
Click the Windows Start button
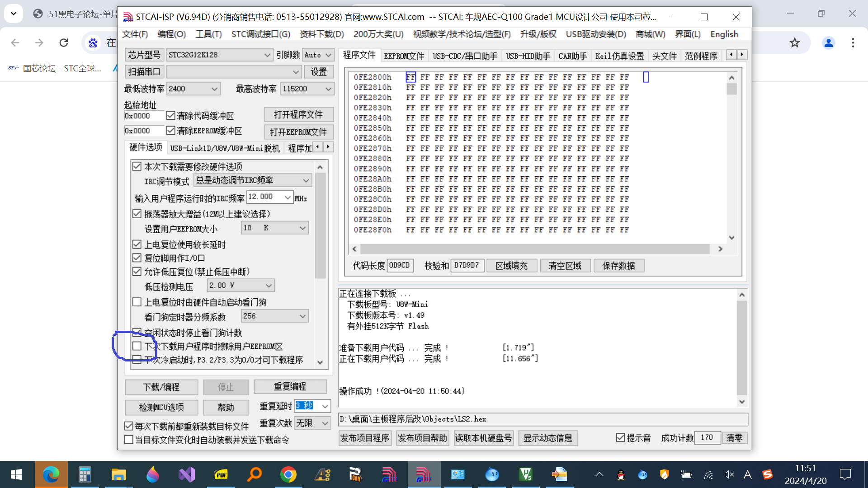click(x=16, y=474)
